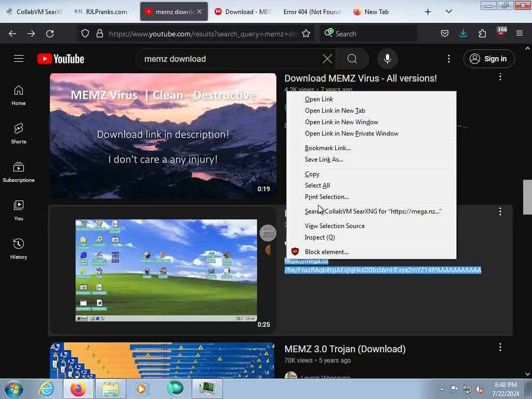Switch to New Tab tab
The width and height of the screenshot is (532, 399).
382,11
